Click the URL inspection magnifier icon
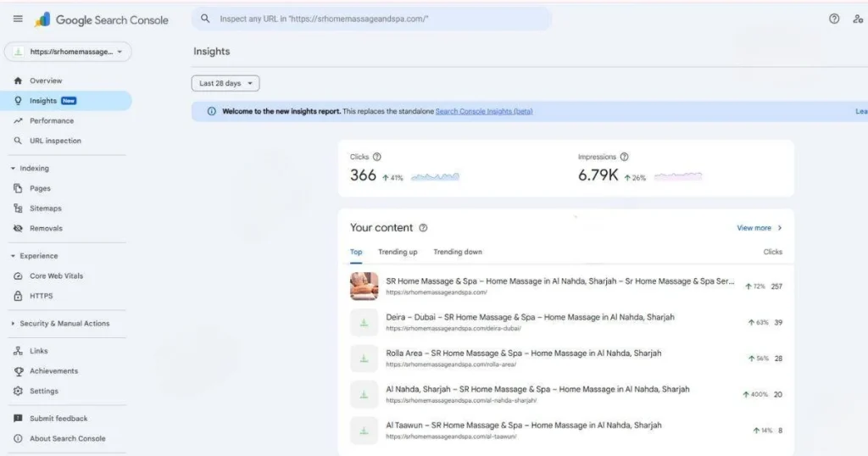Image resolution: width=868 pixels, height=456 pixels. tap(18, 141)
